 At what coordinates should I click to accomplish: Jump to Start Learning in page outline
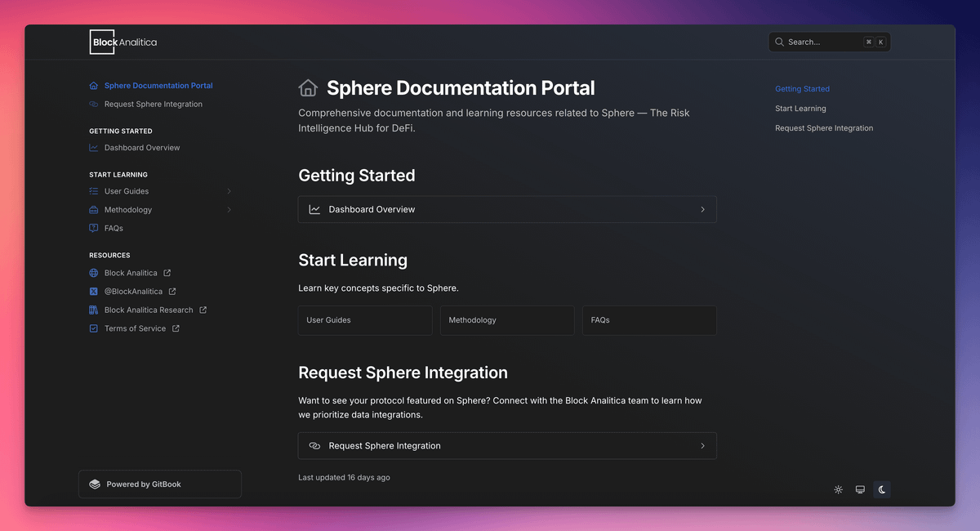pyautogui.click(x=800, y=109)
